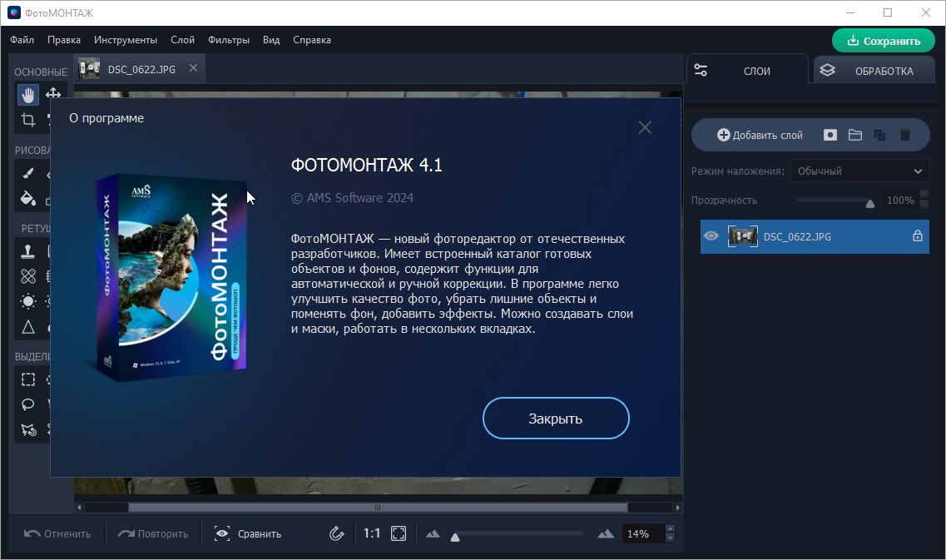
Task: Click the layer mask icon
Action: coord(830,135)
